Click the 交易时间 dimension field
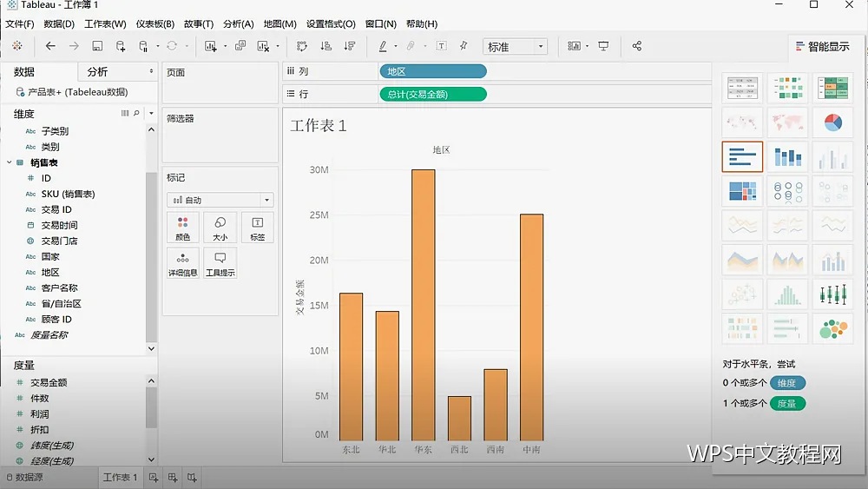Viewport: 868px width, 489px height. (59, 226)
